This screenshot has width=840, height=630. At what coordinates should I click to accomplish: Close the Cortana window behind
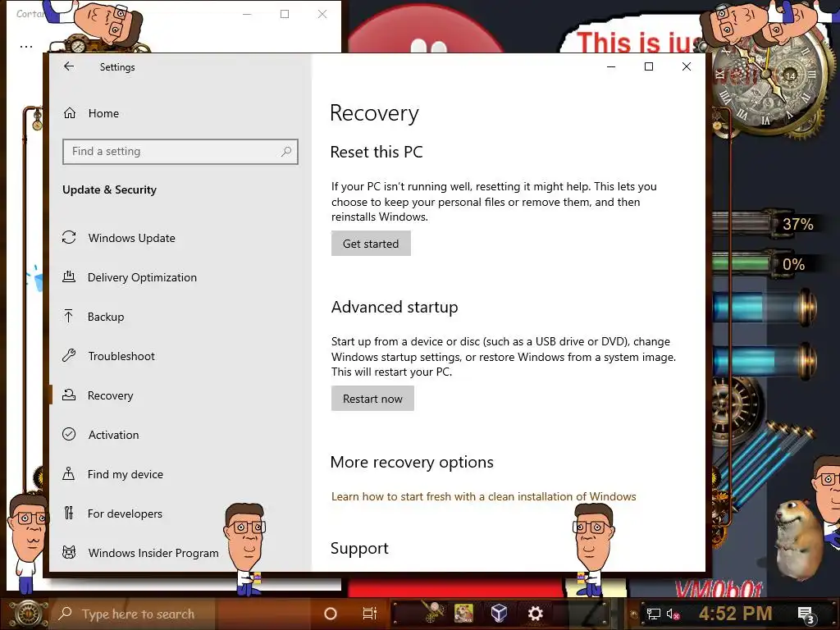click(322, 15)
